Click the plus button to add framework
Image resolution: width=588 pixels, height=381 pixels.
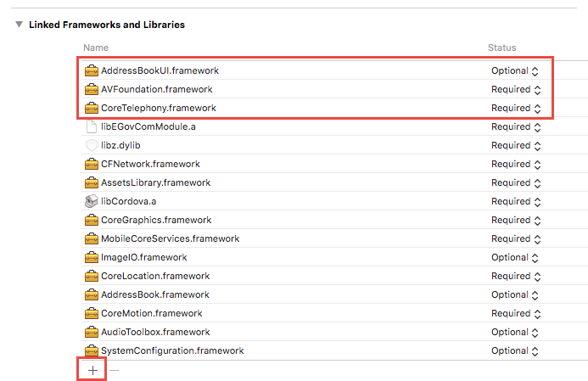[x=92, y=370]
